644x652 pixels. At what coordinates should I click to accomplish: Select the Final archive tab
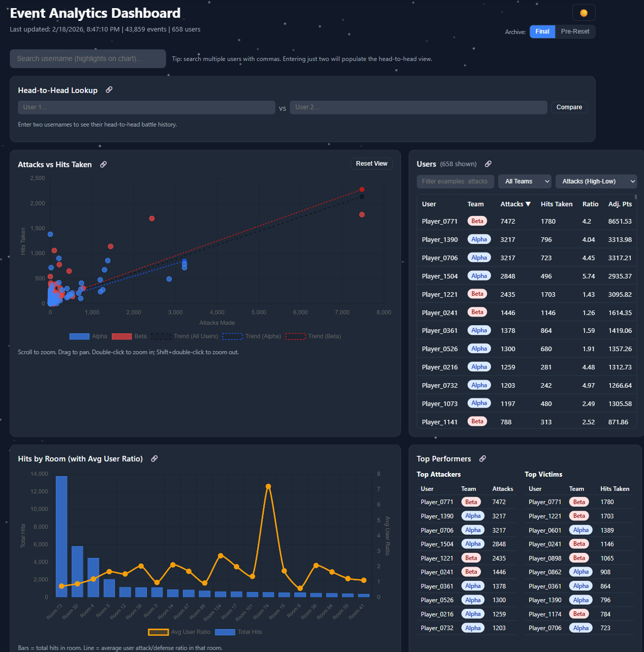(x=542, y=31)
